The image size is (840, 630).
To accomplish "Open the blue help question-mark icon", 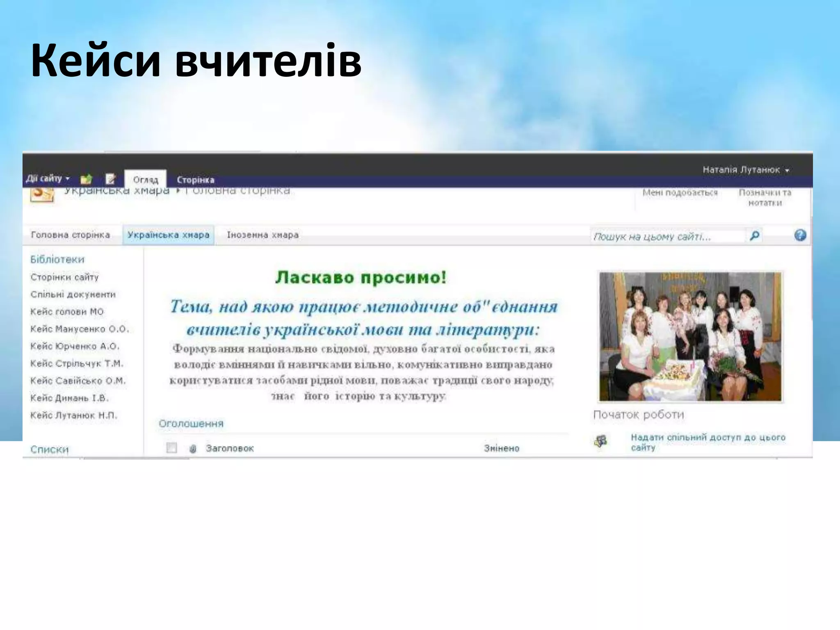I will coord(800,235).
